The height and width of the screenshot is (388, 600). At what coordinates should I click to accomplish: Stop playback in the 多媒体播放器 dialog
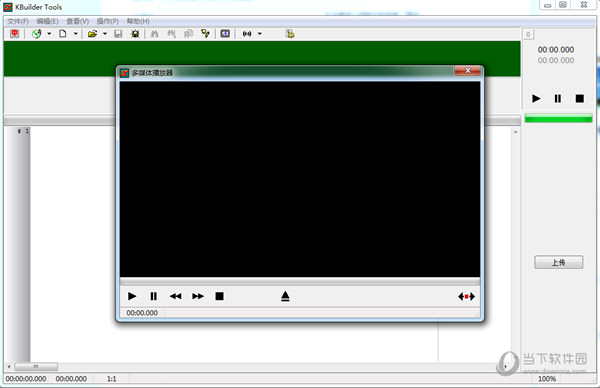[219, 296]
